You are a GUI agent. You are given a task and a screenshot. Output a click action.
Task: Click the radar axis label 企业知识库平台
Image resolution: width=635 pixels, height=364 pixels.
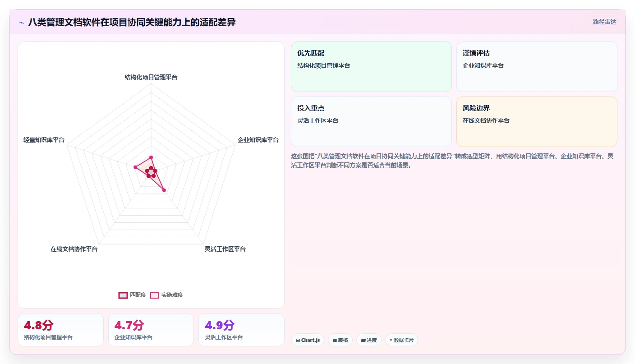(x=258, y=140)
